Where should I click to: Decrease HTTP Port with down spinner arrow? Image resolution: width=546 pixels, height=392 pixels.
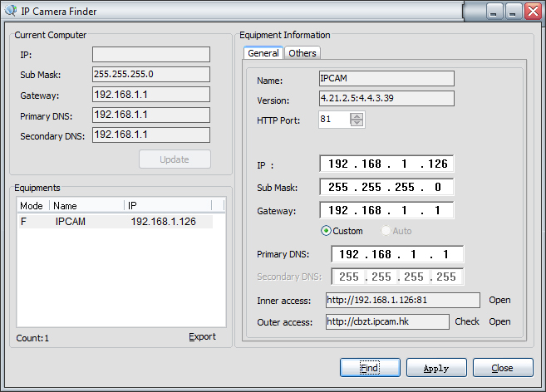(357, 123)
